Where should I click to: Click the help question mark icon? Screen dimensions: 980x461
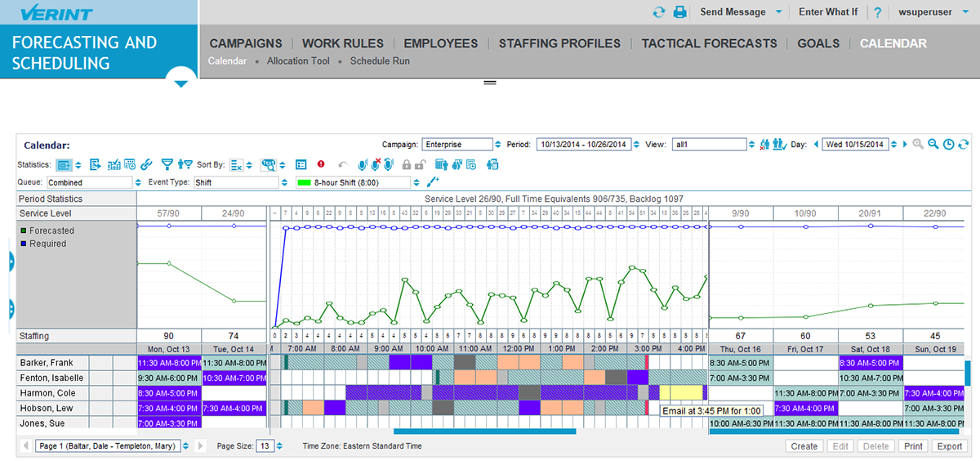click(x=877, y=12)
